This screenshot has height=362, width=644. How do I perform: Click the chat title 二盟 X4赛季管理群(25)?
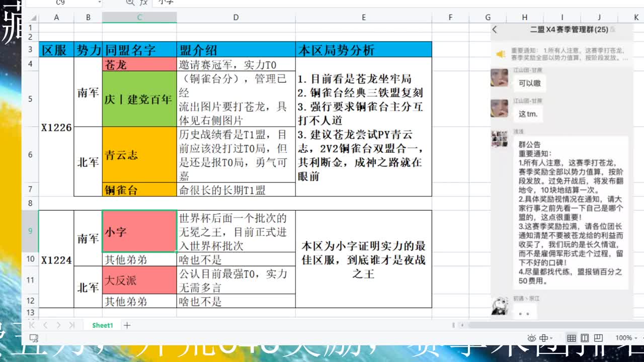[570, 30]
